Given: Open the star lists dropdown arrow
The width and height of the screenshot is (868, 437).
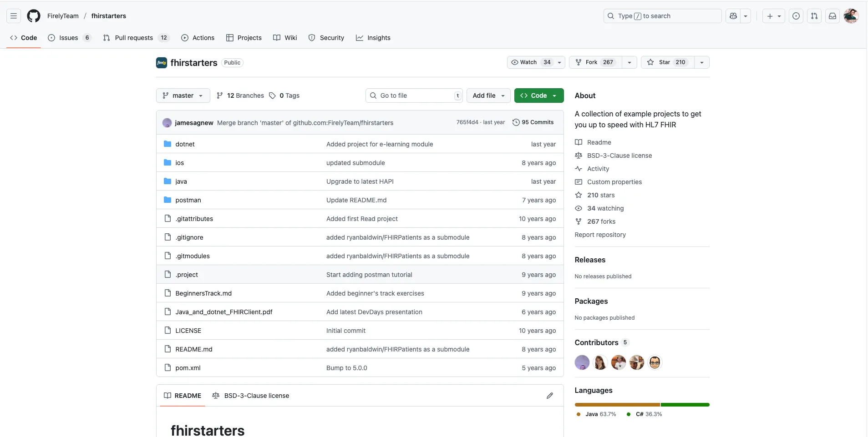Looking at the screenshot, I should 702,62.
